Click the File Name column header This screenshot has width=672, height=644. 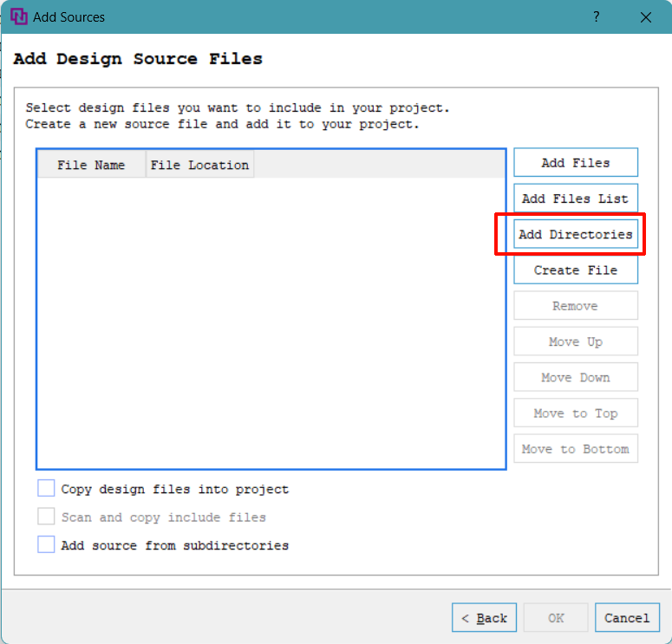pos(91,165)
